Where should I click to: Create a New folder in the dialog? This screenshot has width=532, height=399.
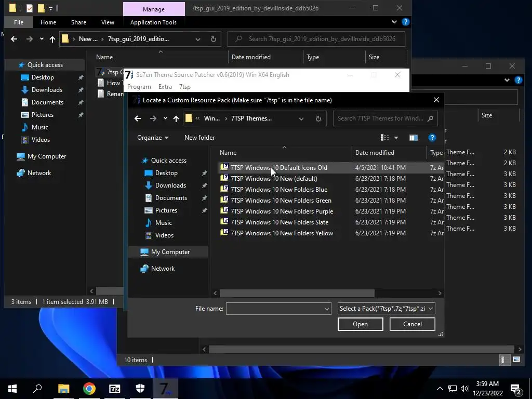point(199,137)
